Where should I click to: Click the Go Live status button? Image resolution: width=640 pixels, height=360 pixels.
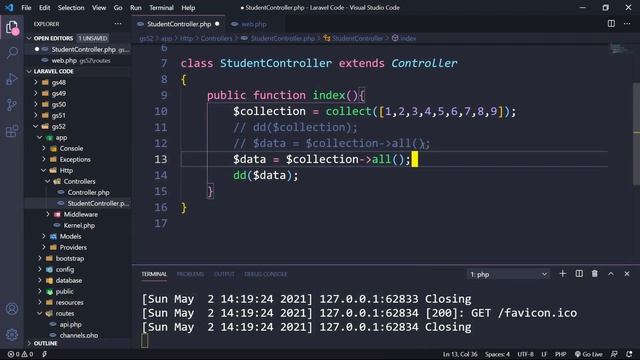[x=588, y=354]
